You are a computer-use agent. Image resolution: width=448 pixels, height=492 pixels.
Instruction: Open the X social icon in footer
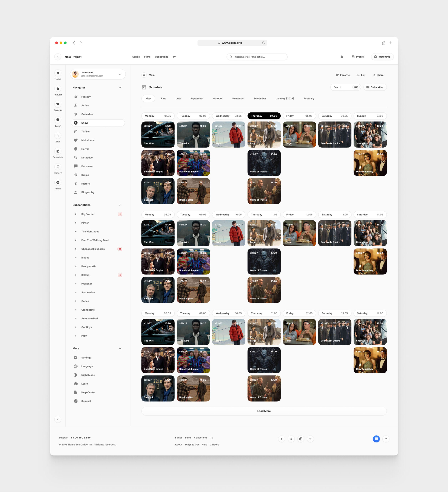[x=291, y=439]
